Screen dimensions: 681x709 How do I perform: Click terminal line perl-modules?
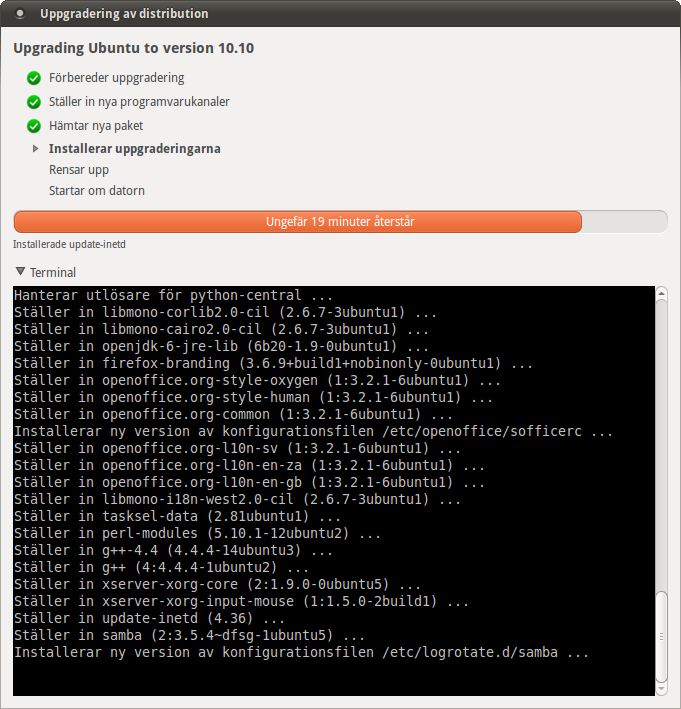click(x=197, y=533)
